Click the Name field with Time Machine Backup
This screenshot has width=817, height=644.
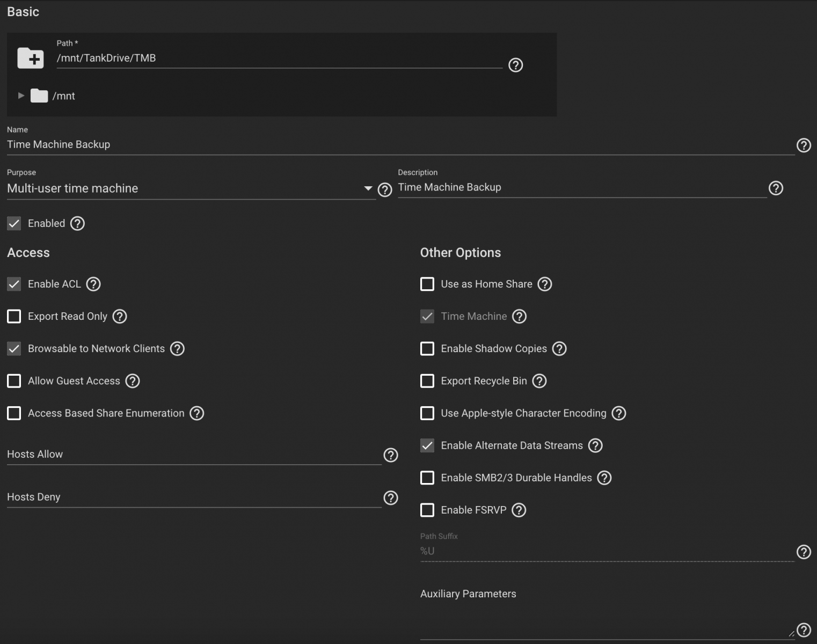400,144
